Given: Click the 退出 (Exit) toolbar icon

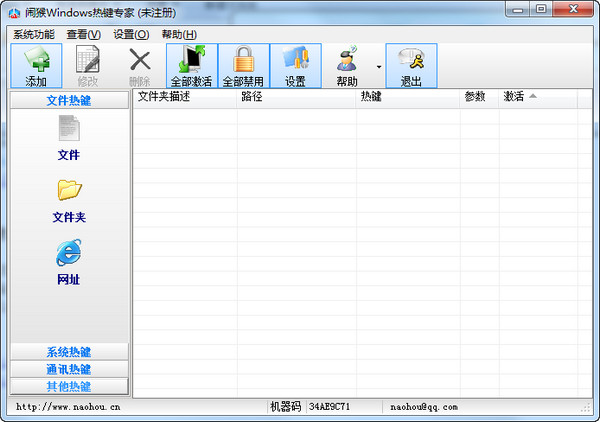Looking at the screenshot, I should pyautogui.click(x=411, y=65).
